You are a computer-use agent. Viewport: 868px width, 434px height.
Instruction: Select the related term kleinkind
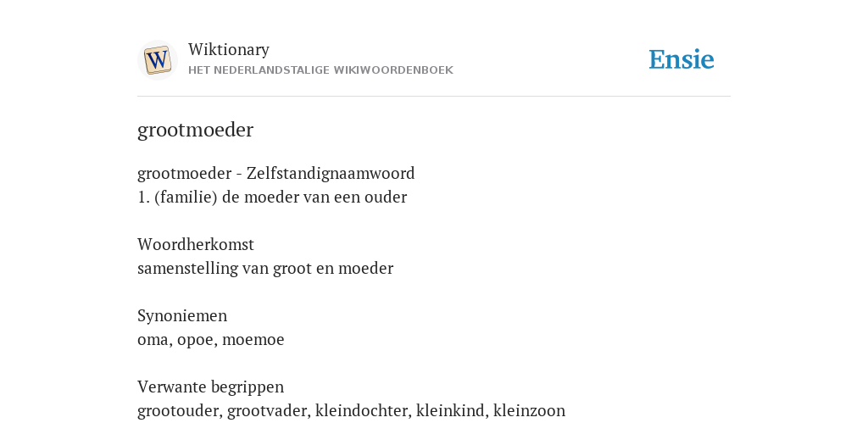(450, 410)
